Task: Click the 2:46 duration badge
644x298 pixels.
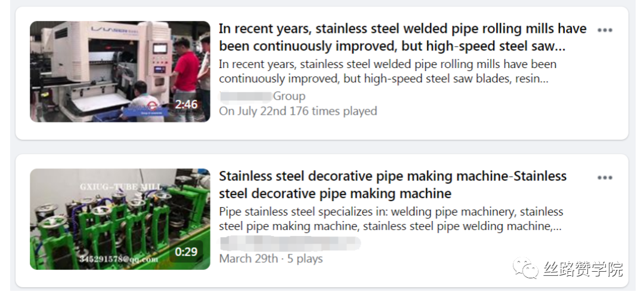Action: coord(186,105)
